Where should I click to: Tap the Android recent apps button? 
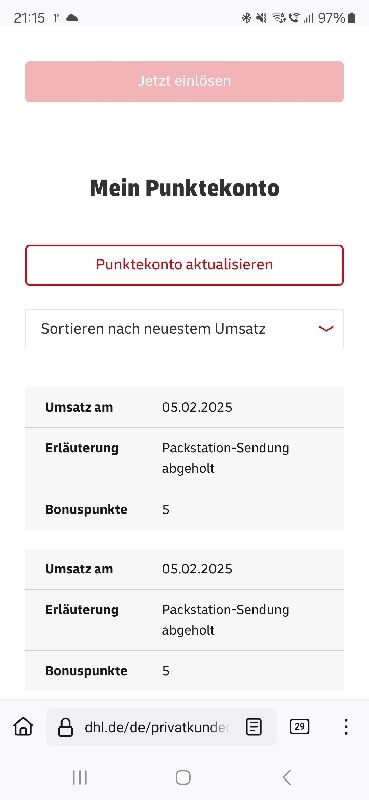pyautogui.click(x=80, y=777)
